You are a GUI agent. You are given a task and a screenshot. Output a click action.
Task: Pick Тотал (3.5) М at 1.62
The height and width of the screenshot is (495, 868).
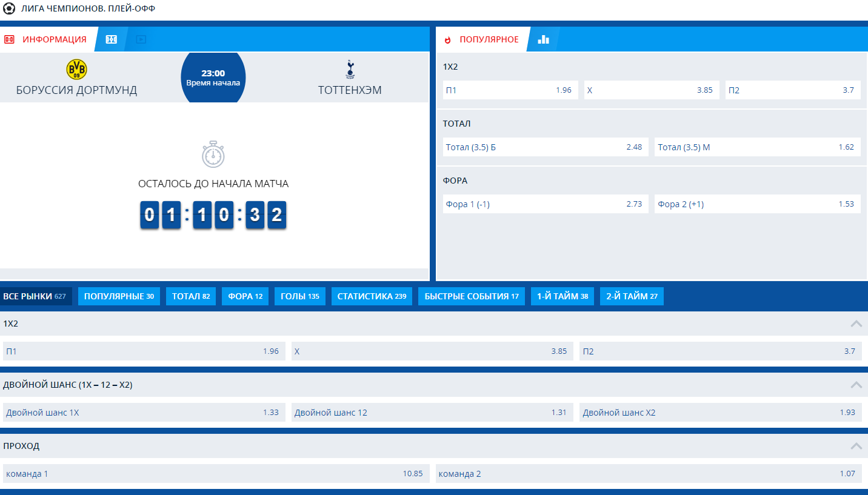click(x=758, y=147)
